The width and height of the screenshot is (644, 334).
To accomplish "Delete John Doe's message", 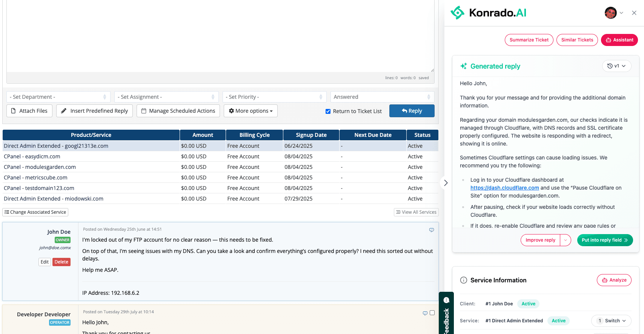I will tap(61, 262).
